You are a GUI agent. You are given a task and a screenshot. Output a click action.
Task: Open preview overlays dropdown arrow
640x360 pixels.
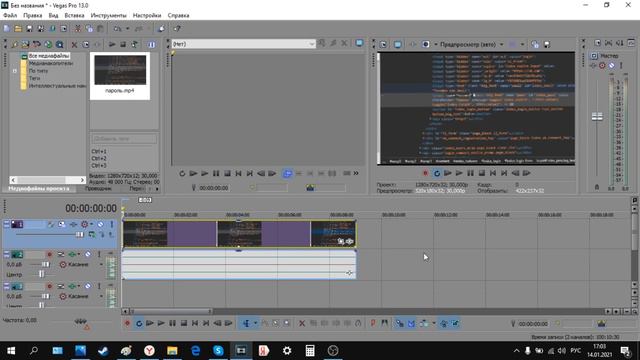pos(522,44)
